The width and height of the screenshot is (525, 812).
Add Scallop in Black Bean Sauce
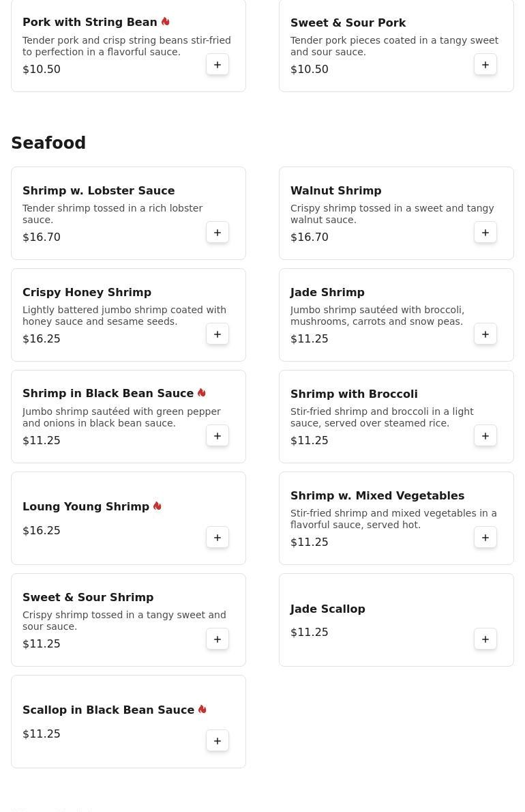[217, 740]
